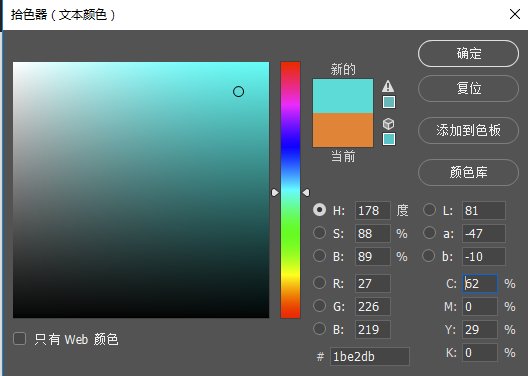The image size is (528, 376).
Task: Click the 拾色器（文本颜色）title text
Action: pyautogui.click(x=63, y=15)
